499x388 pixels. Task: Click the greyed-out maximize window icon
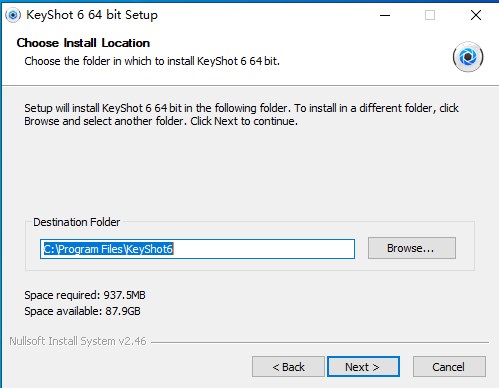(x=430, y=15)
